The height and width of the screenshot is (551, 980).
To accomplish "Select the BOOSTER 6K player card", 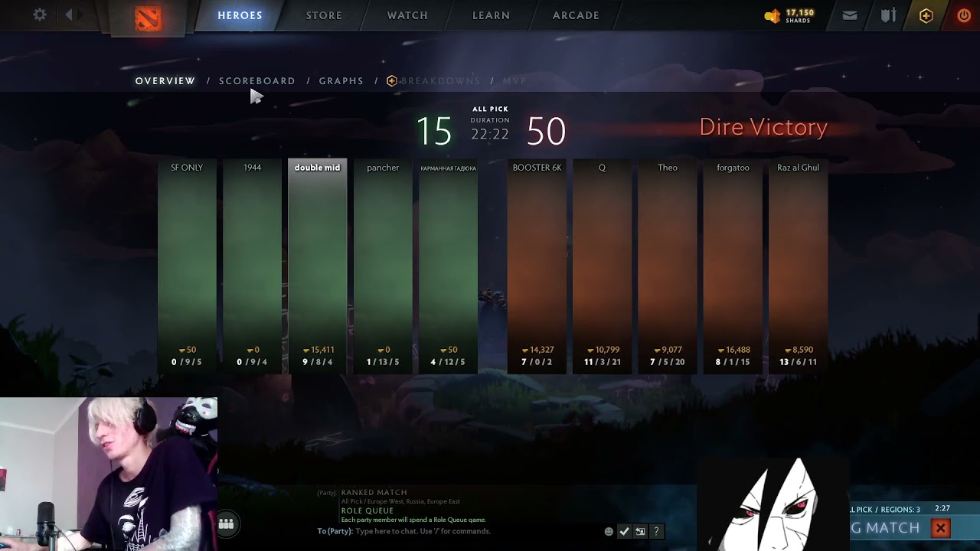I will [x=537, y=266].
